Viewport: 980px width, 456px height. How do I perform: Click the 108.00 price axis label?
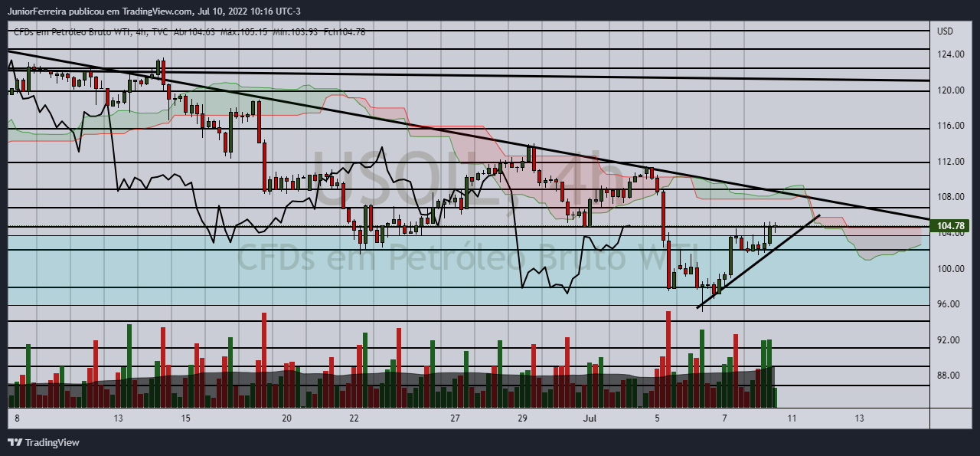pyautogui.click(x=949, y=197)
